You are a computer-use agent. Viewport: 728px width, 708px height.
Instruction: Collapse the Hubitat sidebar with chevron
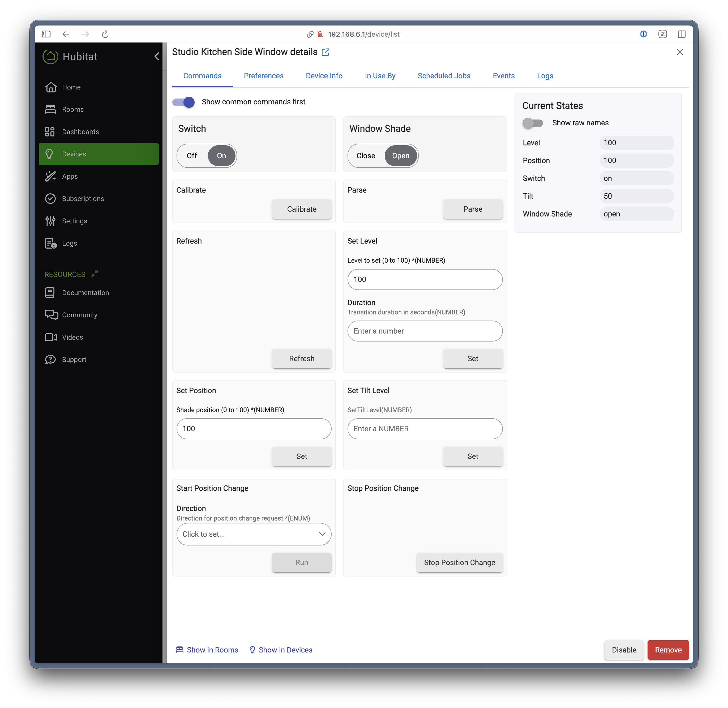[157, 57]
